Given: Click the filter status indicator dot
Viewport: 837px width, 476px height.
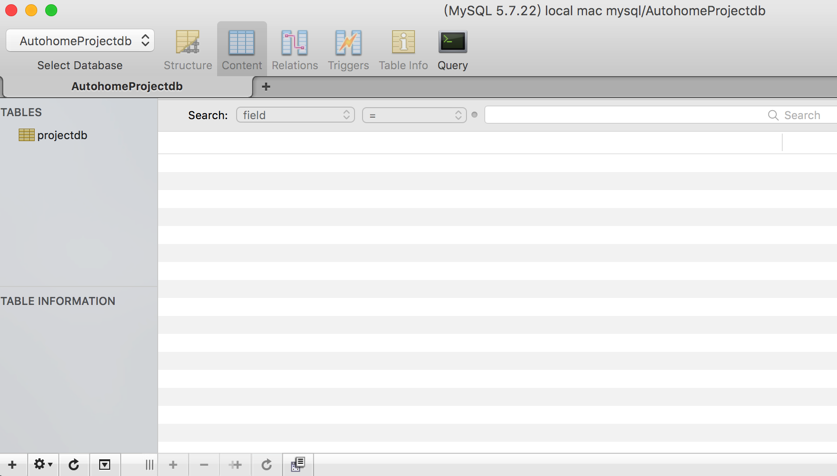Looking at the screenshot, I should (x=475, y=115).
